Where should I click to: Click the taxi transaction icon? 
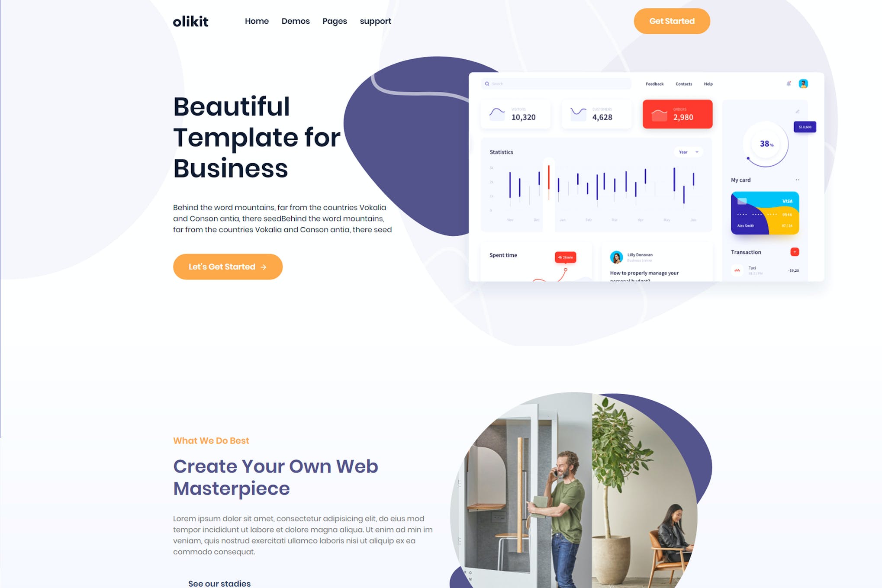pos(736,270)
